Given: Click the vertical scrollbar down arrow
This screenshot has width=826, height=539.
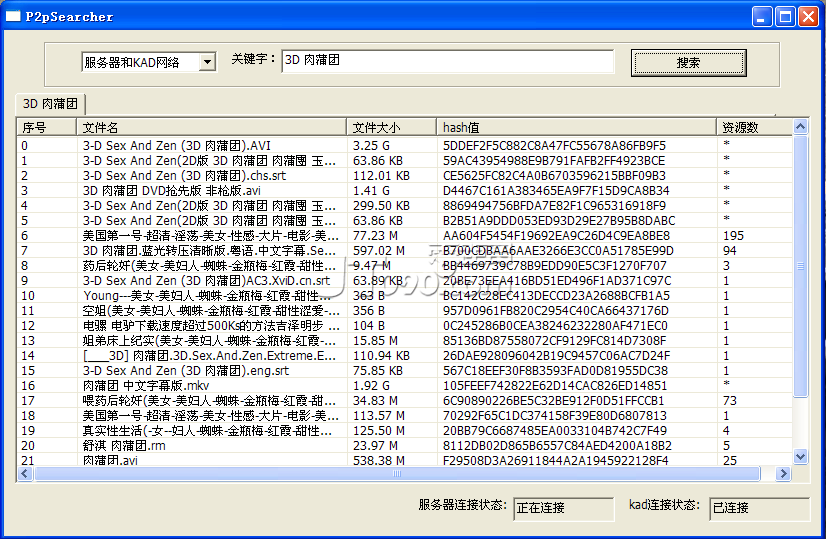Looking at the screenshot, I should tap(800, 459).
